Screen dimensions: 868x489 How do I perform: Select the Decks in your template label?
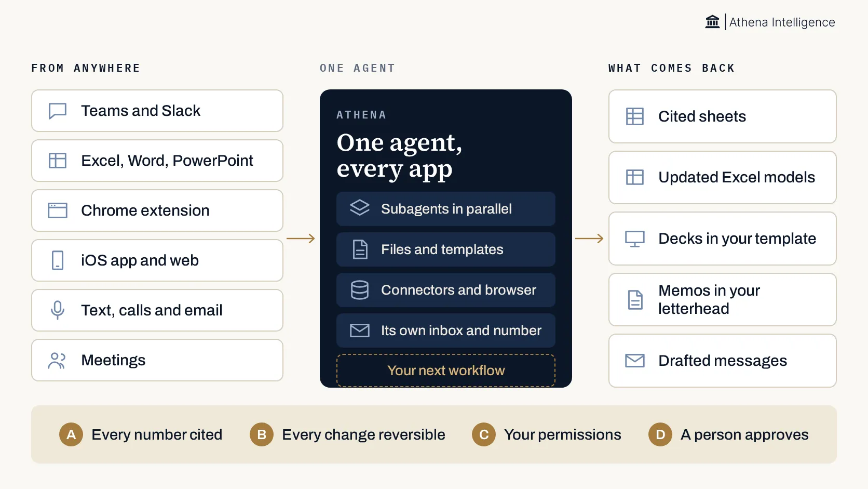click(737, 239)
